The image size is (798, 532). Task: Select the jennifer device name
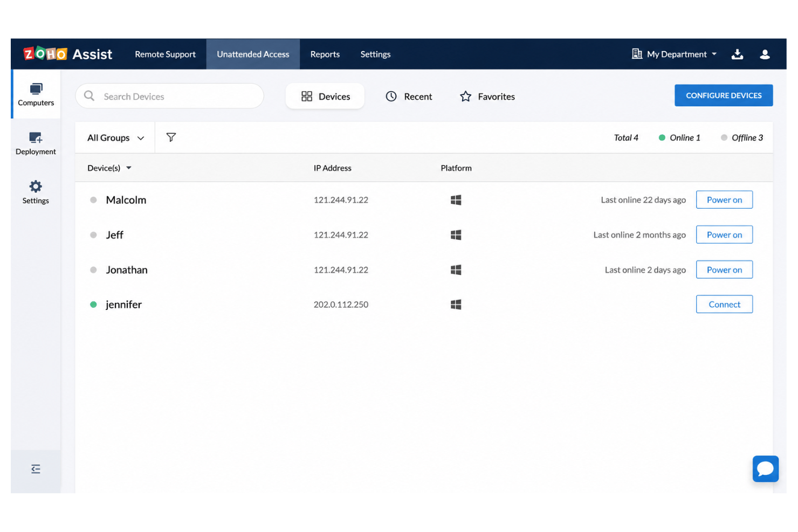tap(123, 305)
